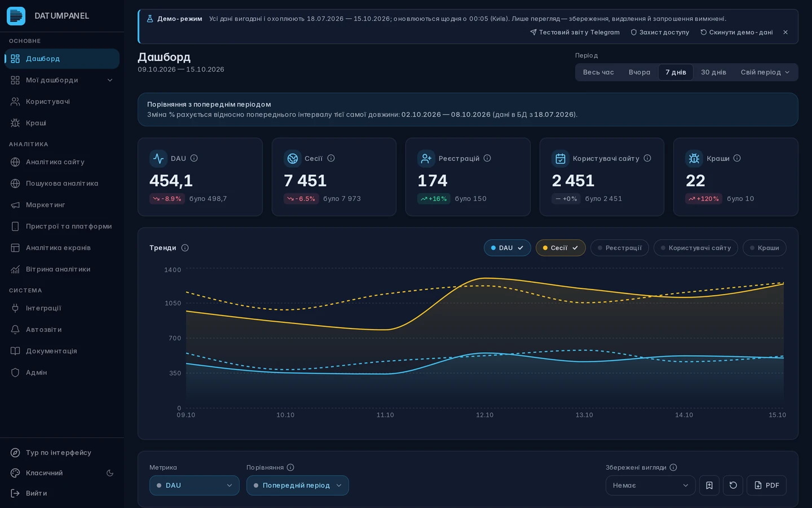Viewport: 812px width, 508px height.
Task: Export the dashboard as PDF
Action: tap(766, 485)
